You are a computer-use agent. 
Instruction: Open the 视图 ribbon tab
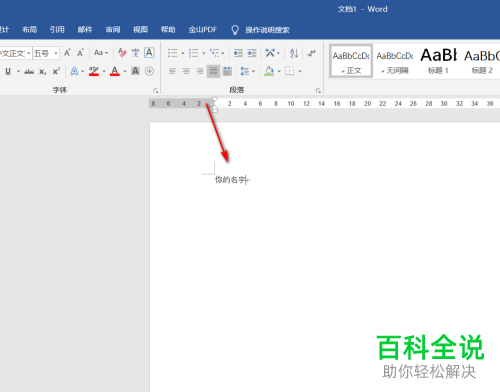[x=140, y=30]
